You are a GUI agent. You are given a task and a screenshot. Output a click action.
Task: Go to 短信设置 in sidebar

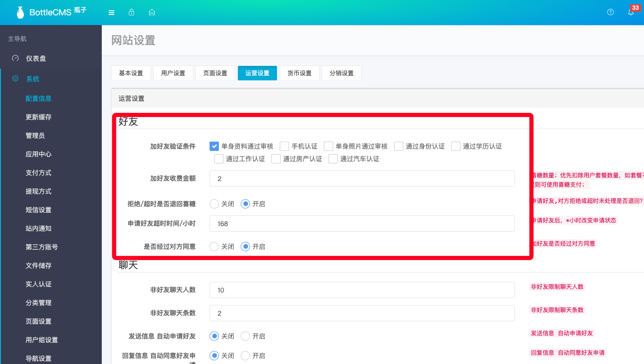[39, 210]
